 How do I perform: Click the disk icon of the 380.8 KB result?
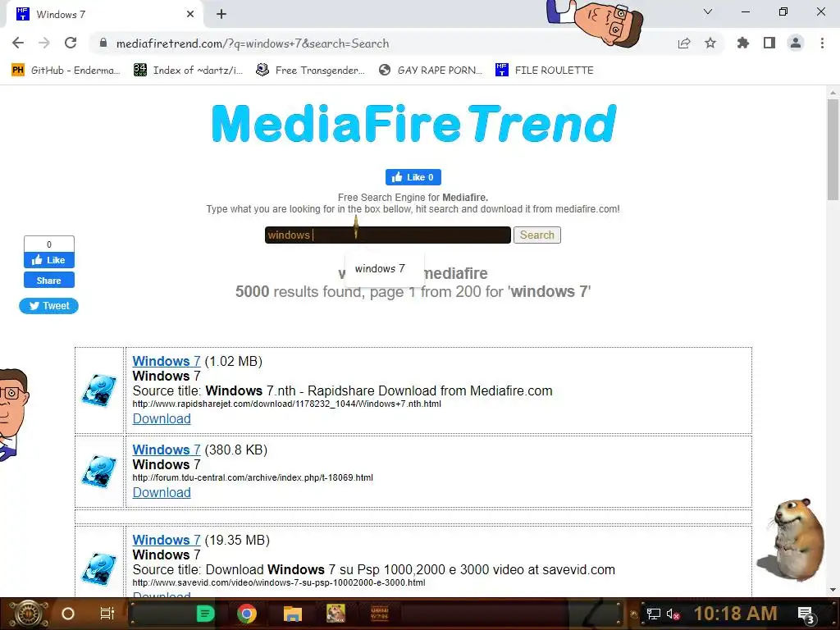(x=98, y=472)
